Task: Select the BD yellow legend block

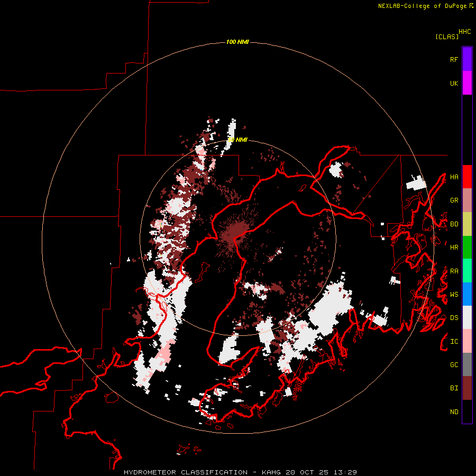Action: click(x=467, y=224)
